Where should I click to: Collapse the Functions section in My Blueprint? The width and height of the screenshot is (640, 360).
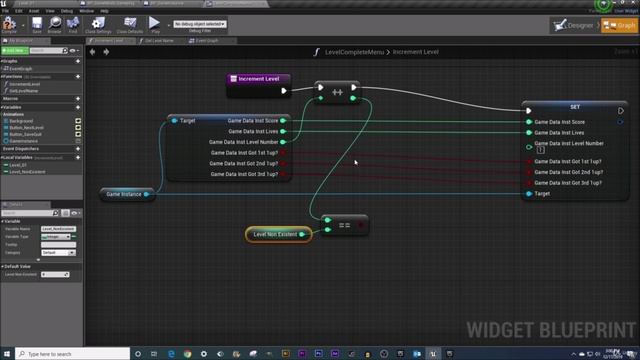[x=2, y=76]
